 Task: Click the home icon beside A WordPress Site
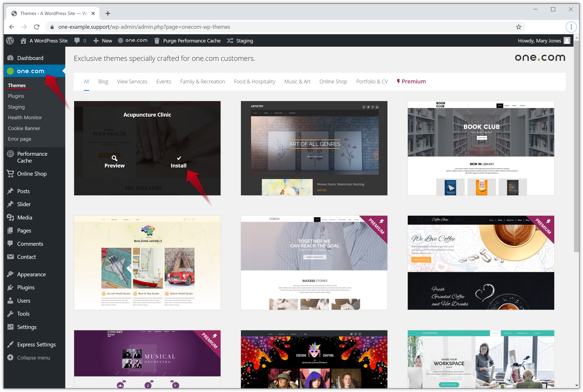click(23, 40)
